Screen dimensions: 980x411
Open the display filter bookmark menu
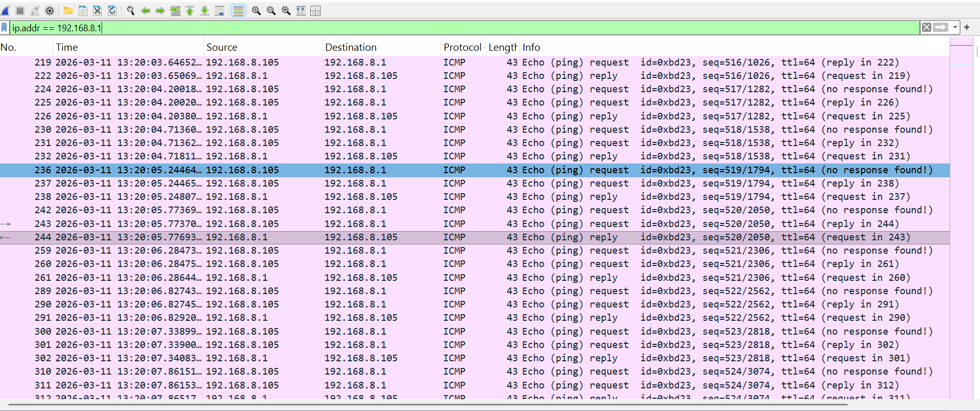(x=5, y=28)
